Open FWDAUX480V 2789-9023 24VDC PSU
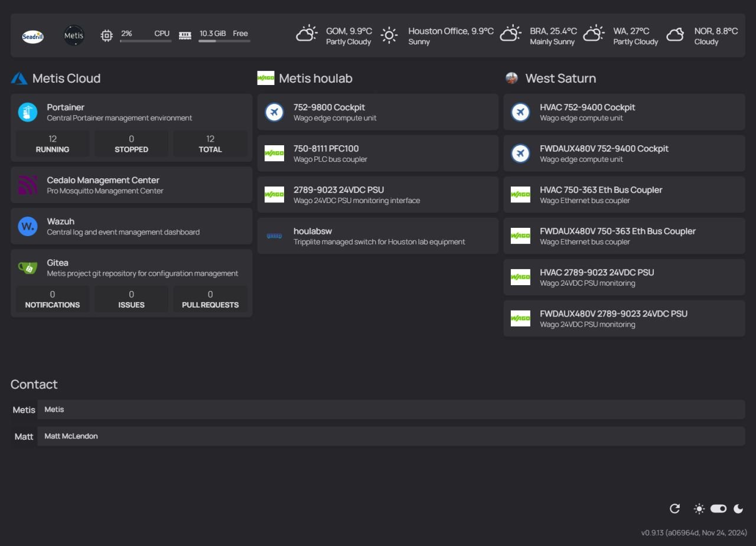Image resolution: width=756 pixels, height=546 pixels. pyautogui.click(x=624, y=319)
